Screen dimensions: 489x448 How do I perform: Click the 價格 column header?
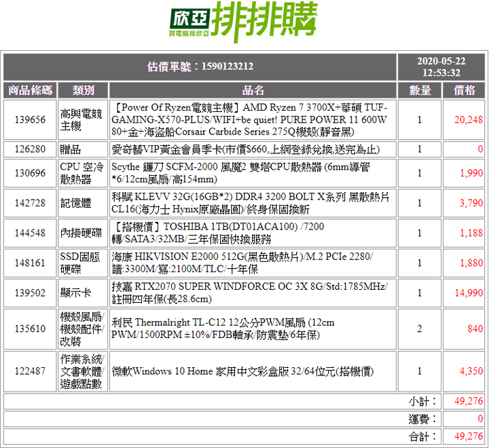pyautogui.click(x=464, y=90)
